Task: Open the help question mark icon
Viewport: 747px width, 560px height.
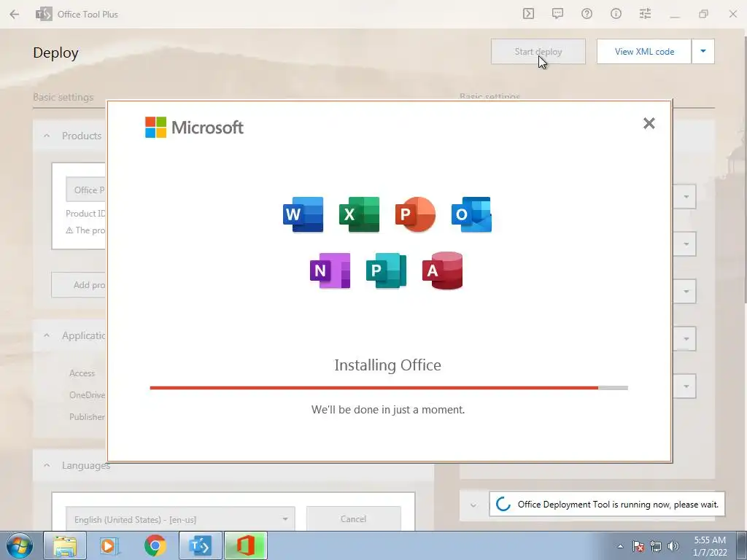Action: [587, 14]
